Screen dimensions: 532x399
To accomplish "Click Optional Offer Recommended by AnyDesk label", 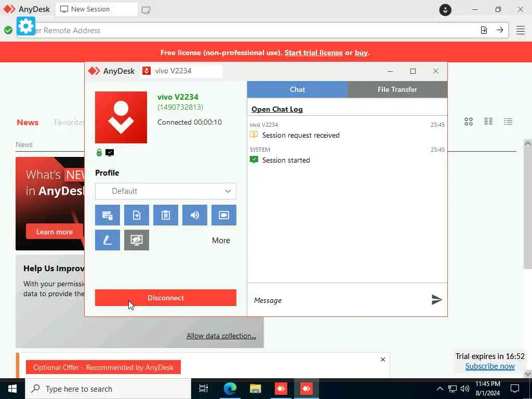I will click(103, 367).
